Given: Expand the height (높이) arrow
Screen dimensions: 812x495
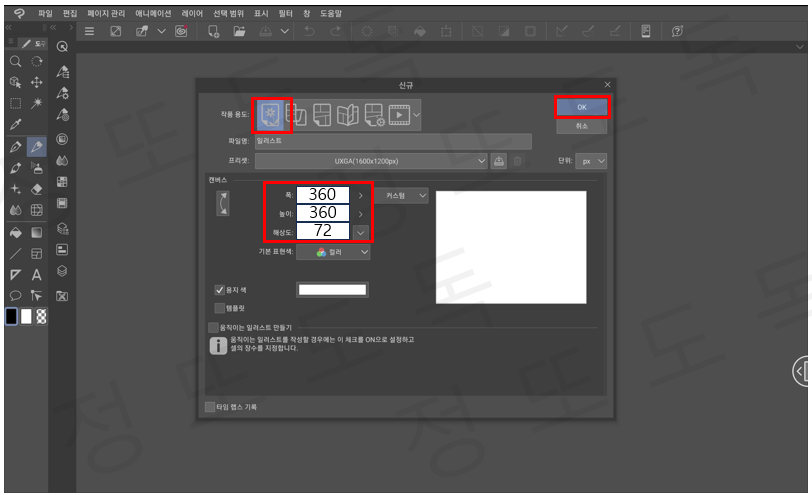Looking at the screenshot, I should 361,214.
